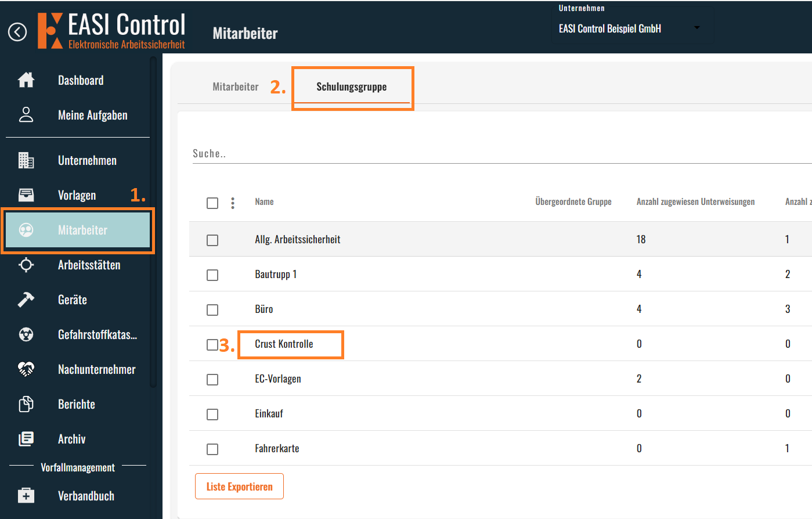Open the Einkauf group
Viewport: 812px width, 519px height.
269,414
